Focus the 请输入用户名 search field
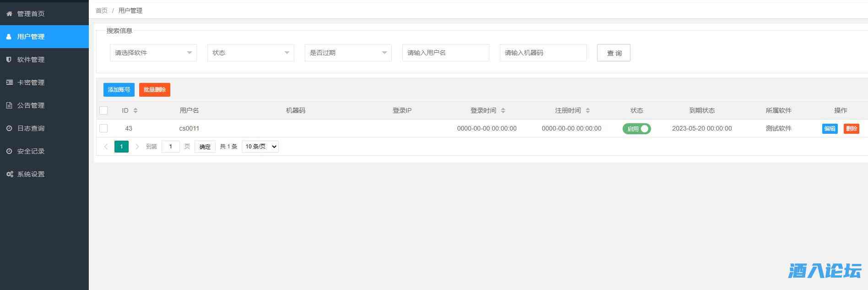This screenshot has width=868, height=290. [x=445, y=53]
